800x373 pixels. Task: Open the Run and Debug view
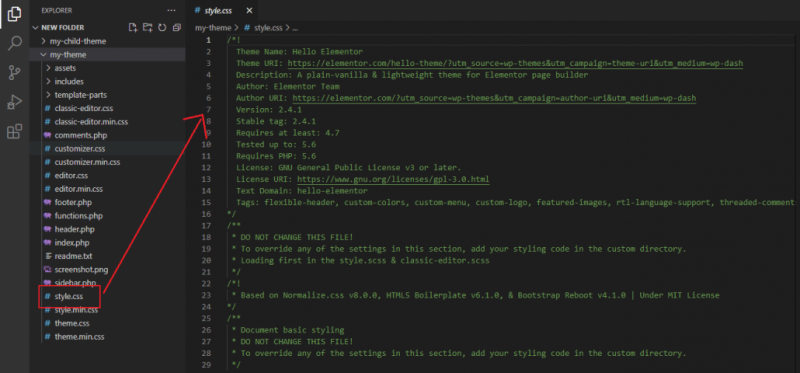click(14, 102)
